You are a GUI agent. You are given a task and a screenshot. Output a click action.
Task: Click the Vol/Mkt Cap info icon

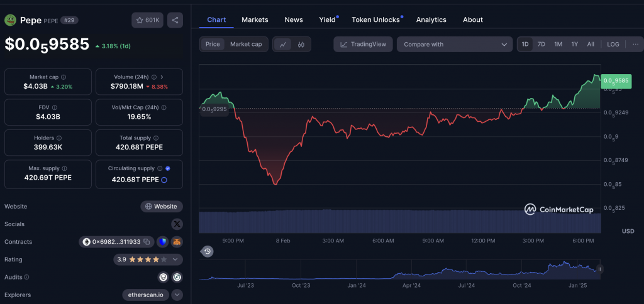(164, 107)
